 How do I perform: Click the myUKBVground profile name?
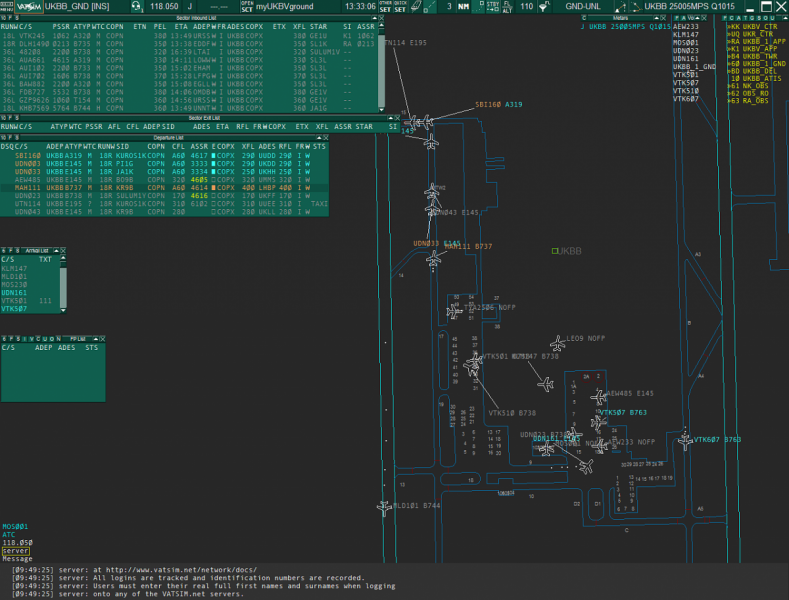284,7
